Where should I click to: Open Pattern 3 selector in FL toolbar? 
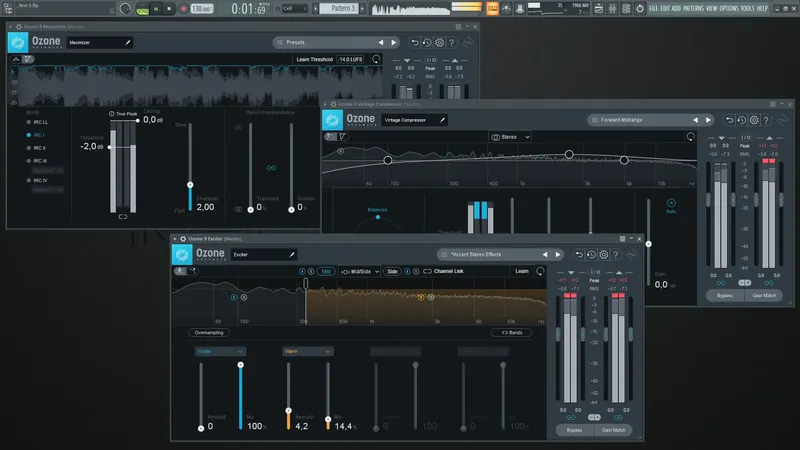point(341,9)
